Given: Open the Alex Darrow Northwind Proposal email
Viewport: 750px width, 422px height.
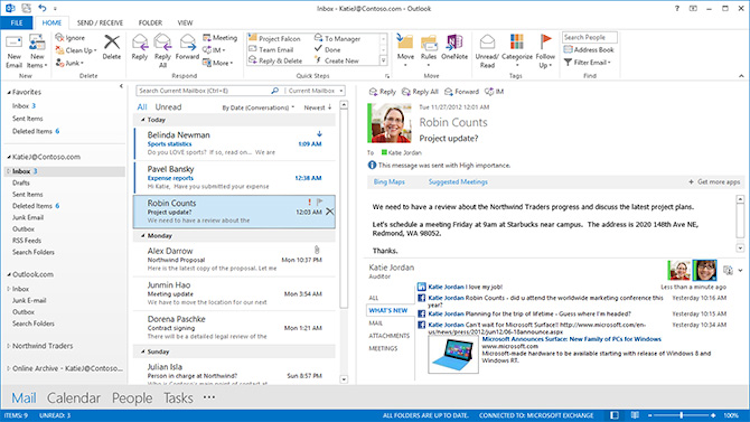Looking at the screenshot, I should click(234, 259).
